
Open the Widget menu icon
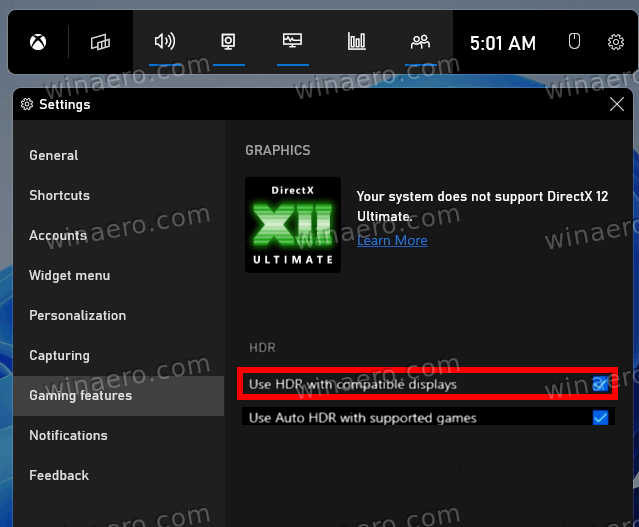(x=100, y=42)
